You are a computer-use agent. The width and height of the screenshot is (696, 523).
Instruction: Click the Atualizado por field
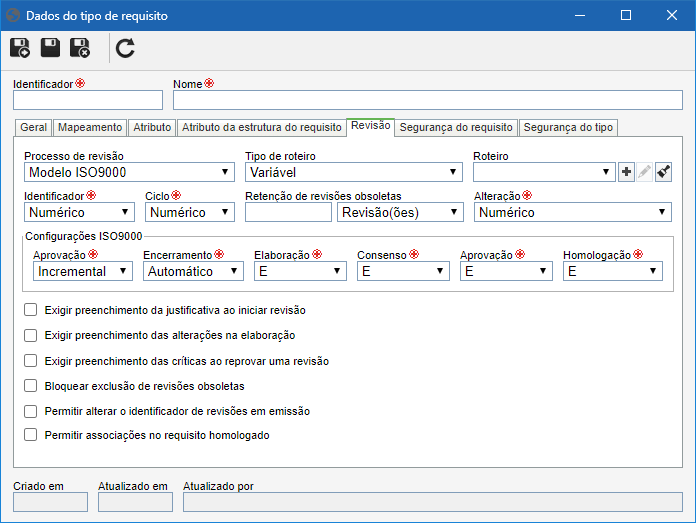point(433,502)
